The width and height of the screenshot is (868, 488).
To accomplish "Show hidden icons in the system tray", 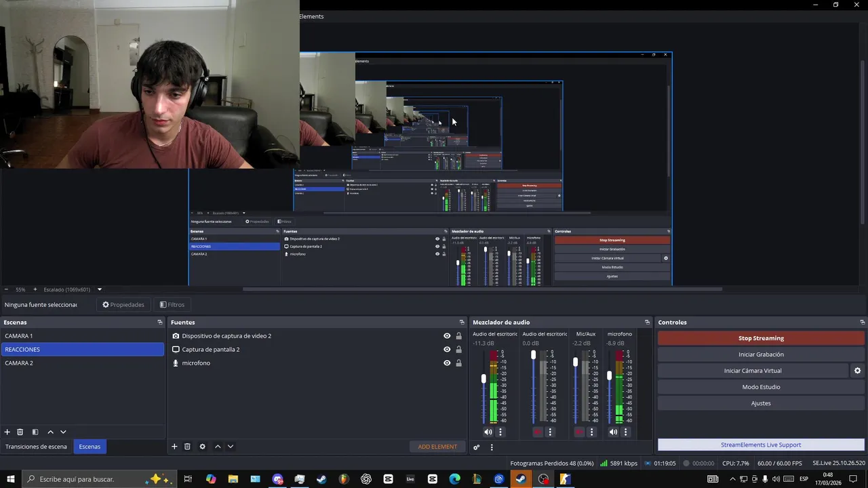I will (x=732, y=479).
